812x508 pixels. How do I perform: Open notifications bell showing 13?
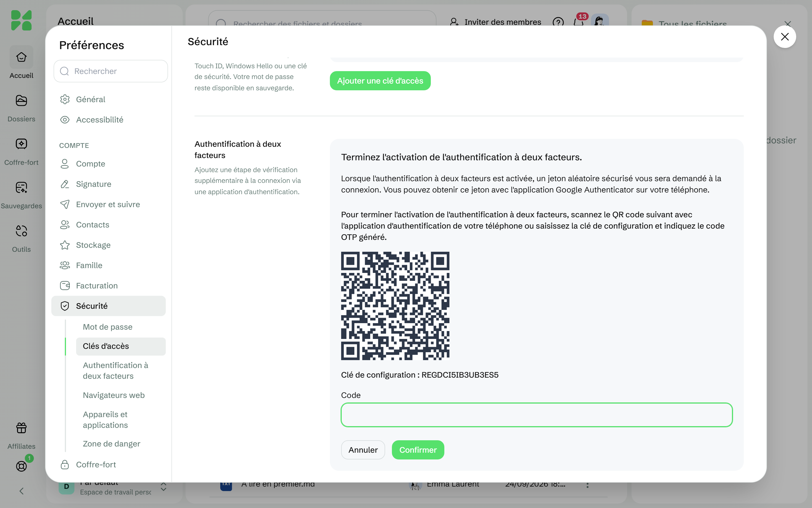coord(579,22)
